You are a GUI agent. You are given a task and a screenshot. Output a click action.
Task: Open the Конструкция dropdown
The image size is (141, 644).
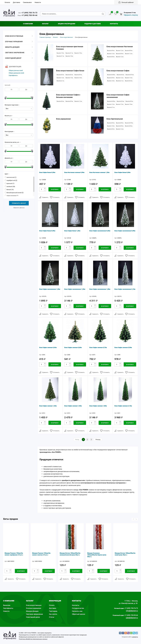click(x=19, y=135)
